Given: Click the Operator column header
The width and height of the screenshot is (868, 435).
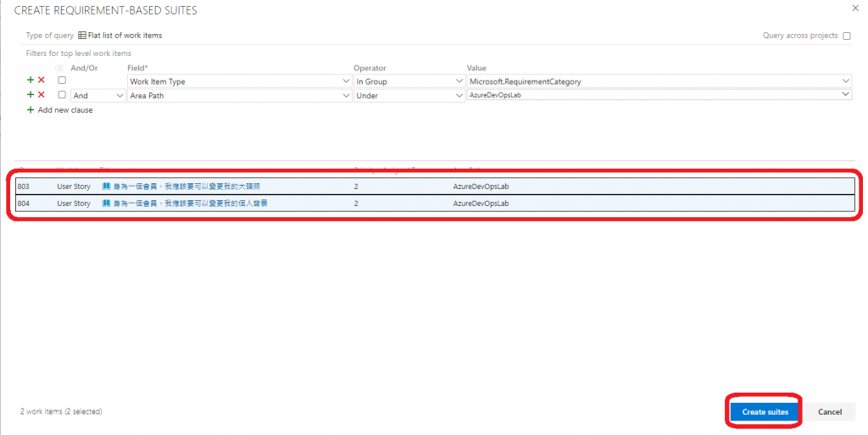Looking at the screenshot, I should 370,68.
